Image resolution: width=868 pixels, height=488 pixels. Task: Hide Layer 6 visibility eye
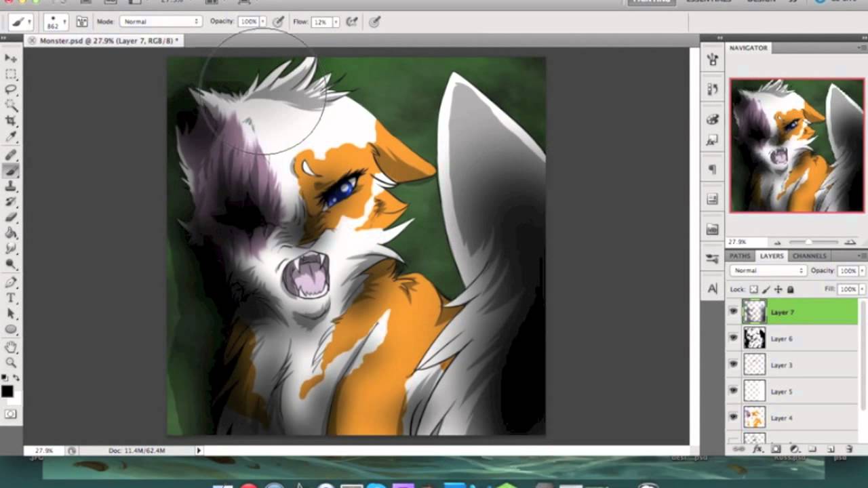pyautogui.click(x=733, y=338)
